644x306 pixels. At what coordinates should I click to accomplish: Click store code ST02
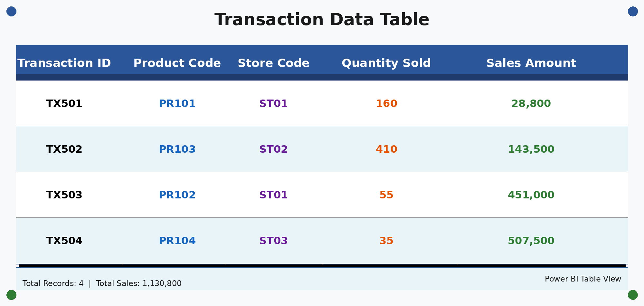(x=273, y=149)
